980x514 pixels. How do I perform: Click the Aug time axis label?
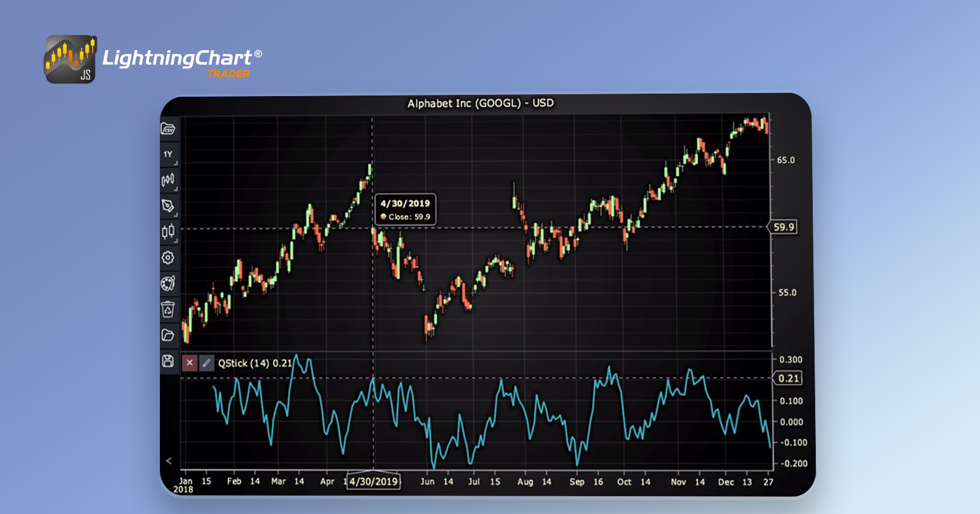(525, 482)
